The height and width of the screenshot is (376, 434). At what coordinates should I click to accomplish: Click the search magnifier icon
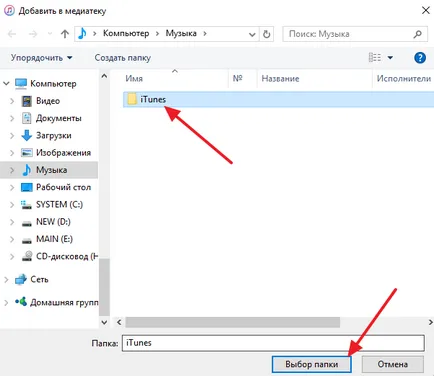point(417,34)
